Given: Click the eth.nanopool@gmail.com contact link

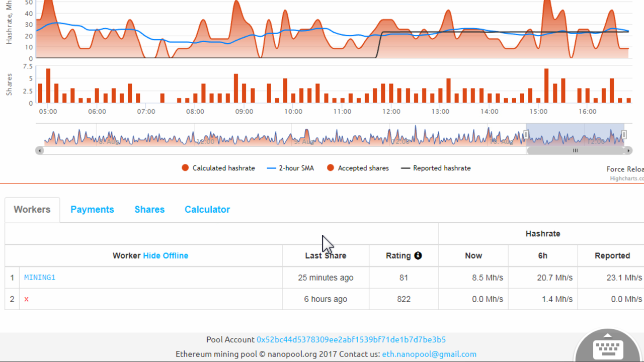Looking at the screenshot, I should pos(429,354).
